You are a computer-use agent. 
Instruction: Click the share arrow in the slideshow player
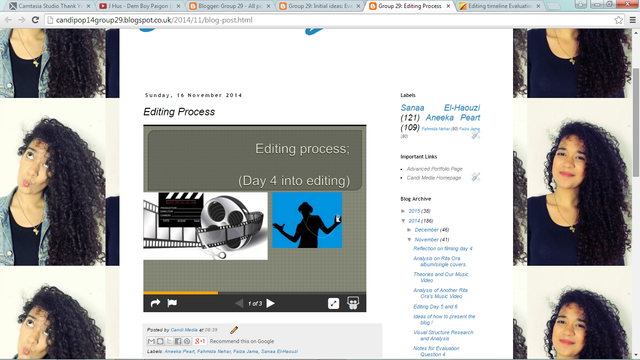(x=155, y=303)
